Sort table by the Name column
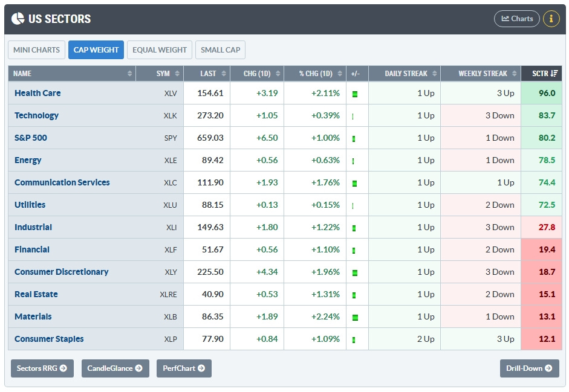 point(72,74)
